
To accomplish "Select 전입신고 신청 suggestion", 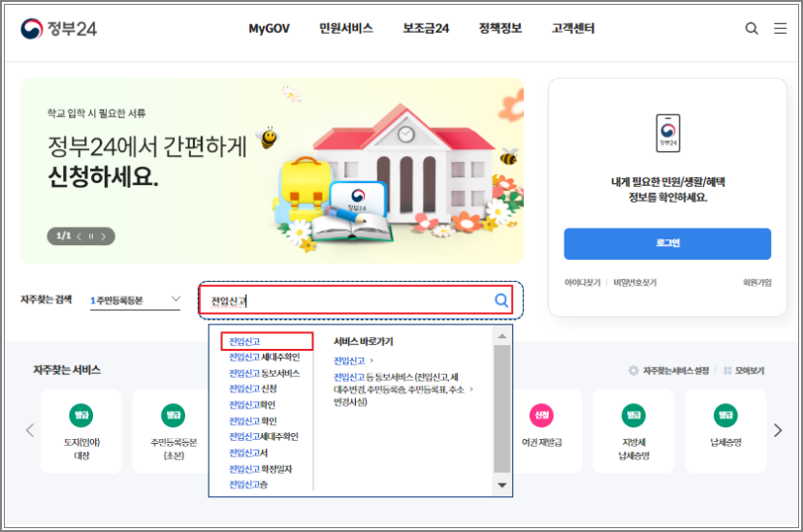I will (x=252, y=389).
